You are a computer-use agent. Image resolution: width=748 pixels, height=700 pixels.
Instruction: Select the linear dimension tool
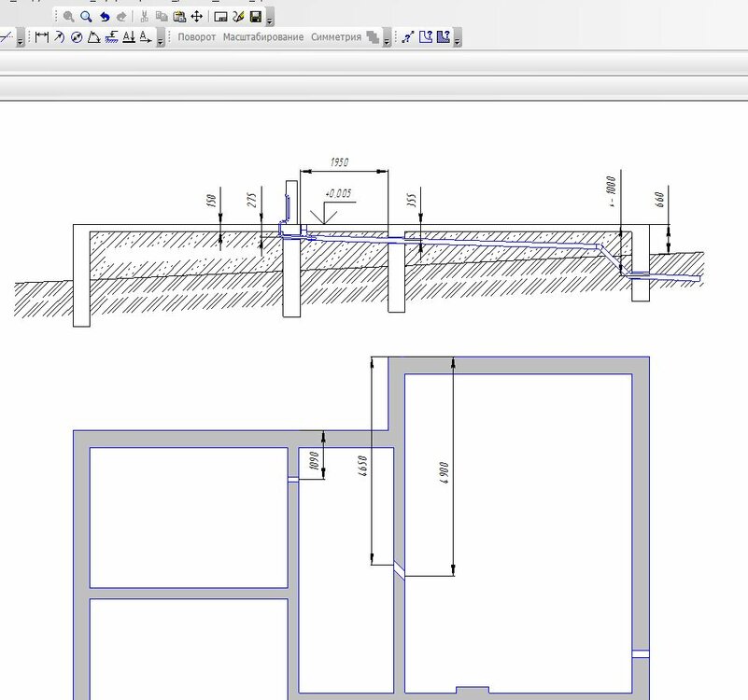coord(41,37)
